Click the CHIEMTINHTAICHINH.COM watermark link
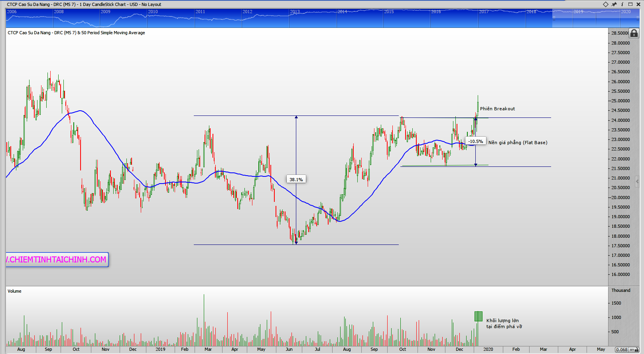Image resolution: width=644 pixels, height=354 pixels. (x=57, y=260)
